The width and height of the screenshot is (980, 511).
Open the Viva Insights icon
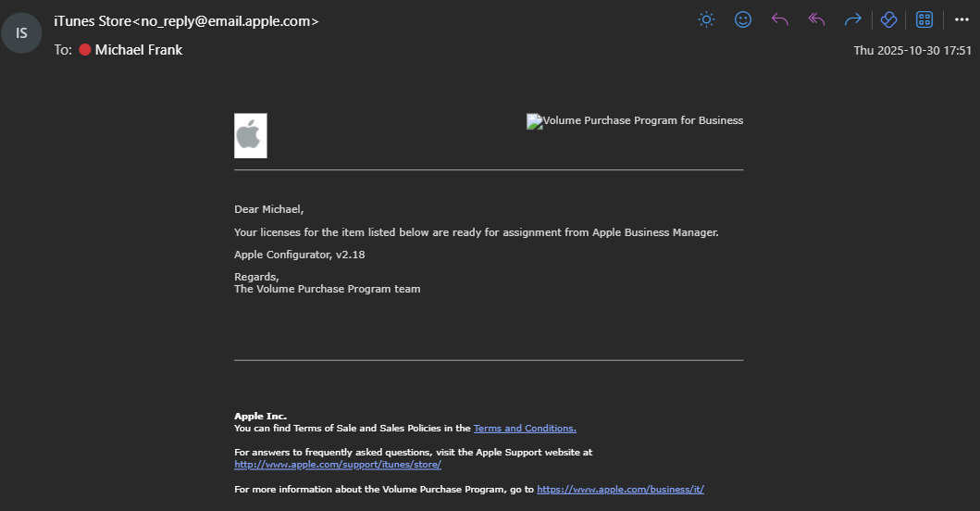coord(888,19)
